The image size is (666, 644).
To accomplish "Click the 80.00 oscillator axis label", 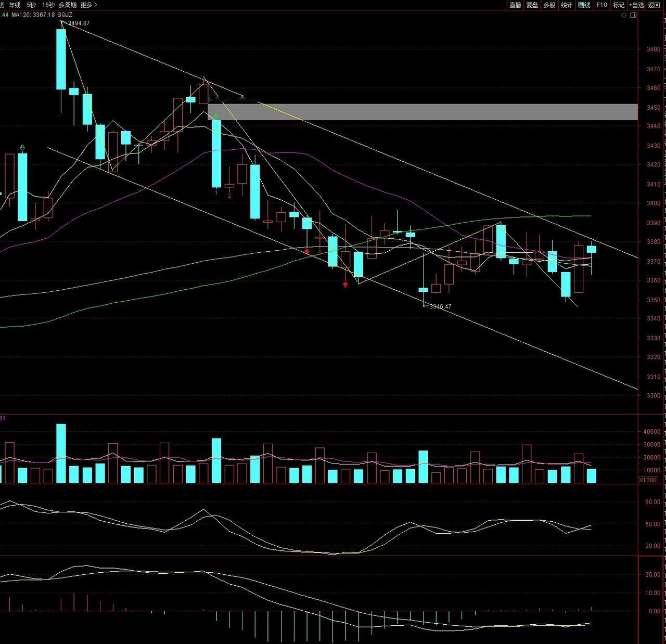I will point(652,503).
